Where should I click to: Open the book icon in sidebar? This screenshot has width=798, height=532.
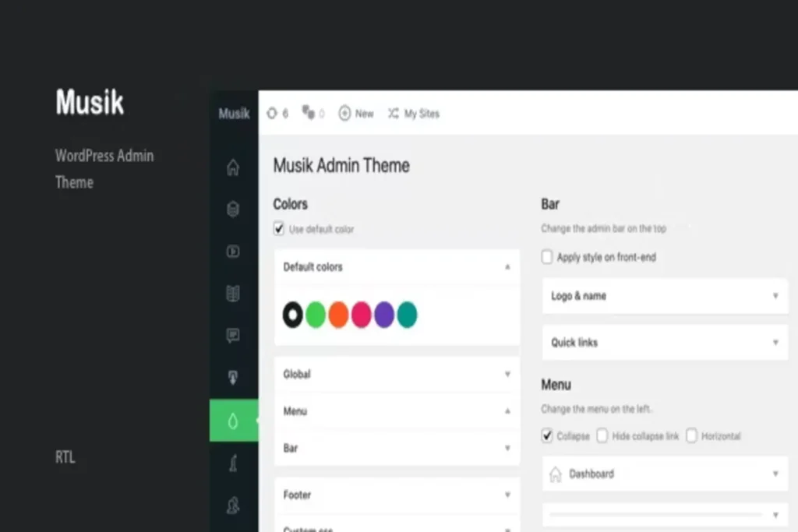click(x=232, y=294)
